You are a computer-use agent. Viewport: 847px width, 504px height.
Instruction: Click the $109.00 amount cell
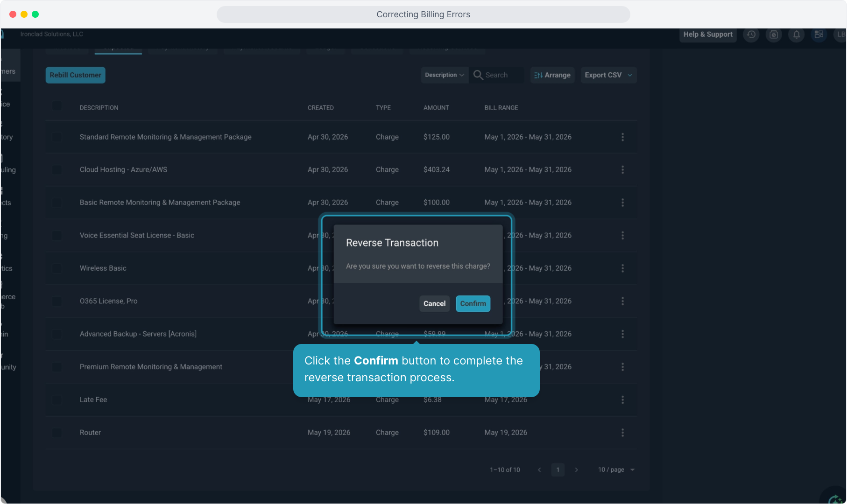(437, 433)
